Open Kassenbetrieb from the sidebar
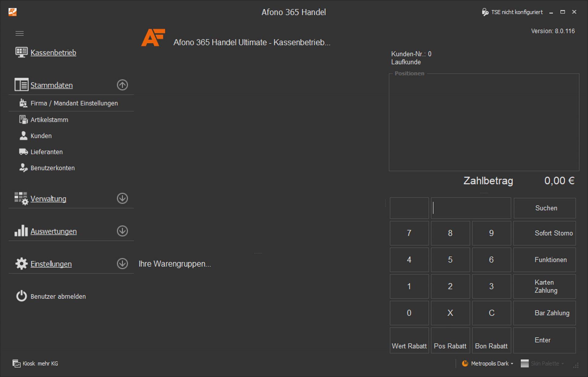588x377 pixels. 53,52
